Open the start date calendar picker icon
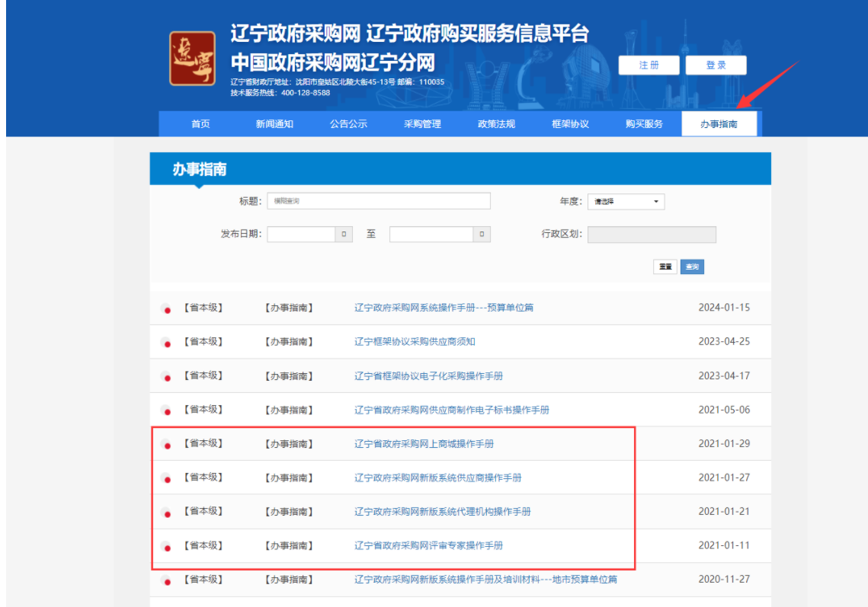The width and height of the screenshot is (868, 607). point(346,235)
